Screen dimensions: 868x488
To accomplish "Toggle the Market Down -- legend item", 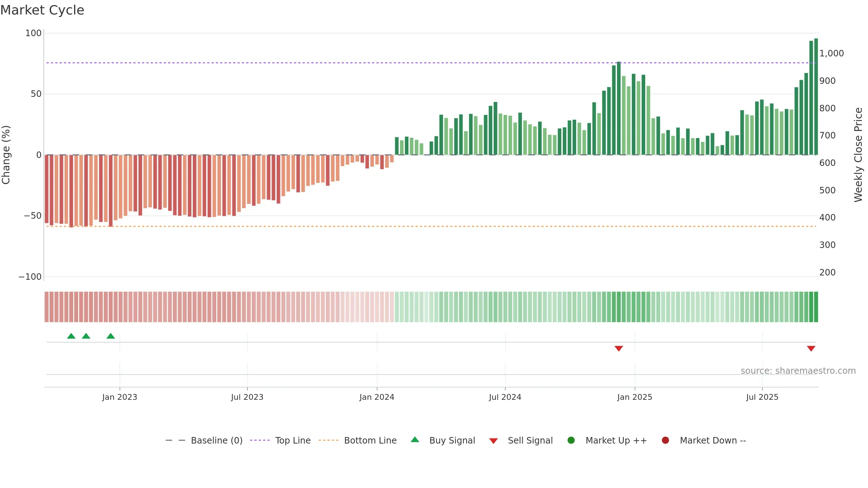I will click(x=703, y=440).
